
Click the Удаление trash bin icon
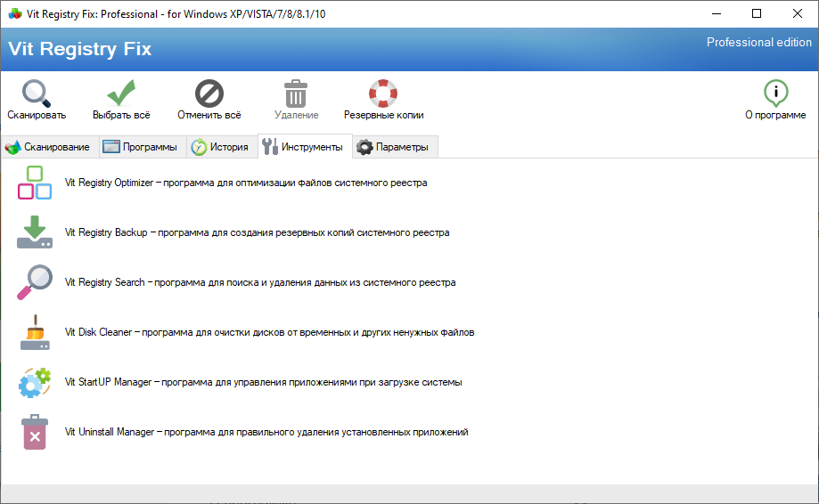point(296,93)
